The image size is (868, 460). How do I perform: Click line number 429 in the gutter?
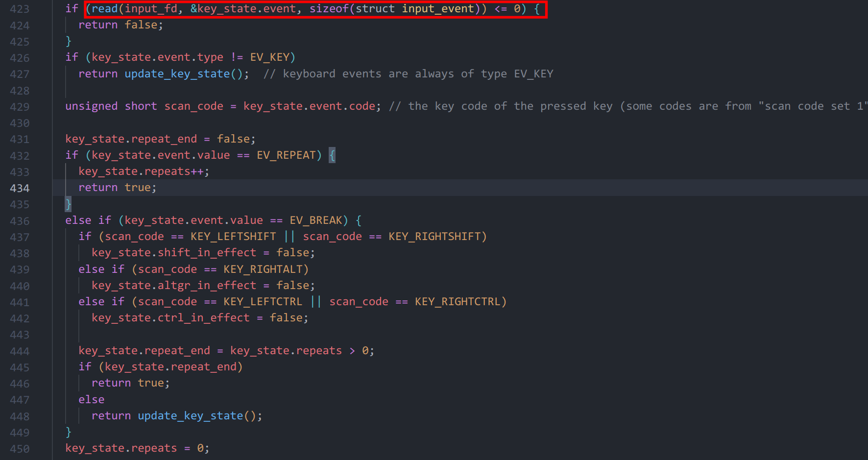[20, 107]
